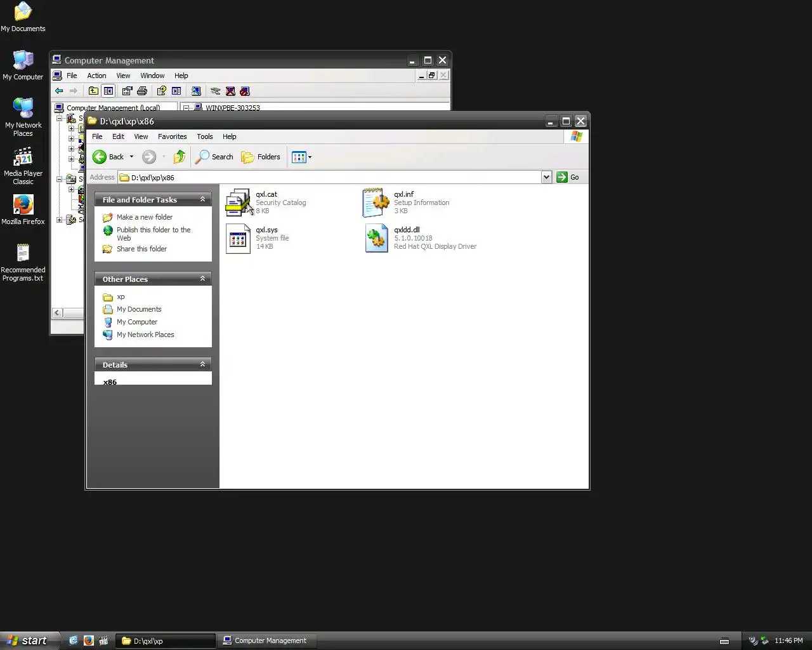Select My Computer desktop icon
The image size is (812, 650).
23,65
